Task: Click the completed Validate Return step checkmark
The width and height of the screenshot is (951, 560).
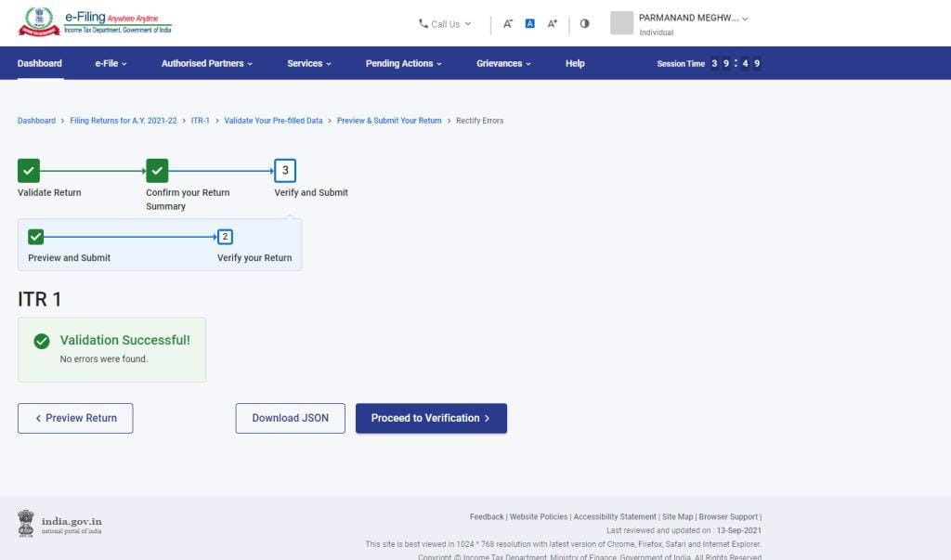Action: click(x=29, y=170)
